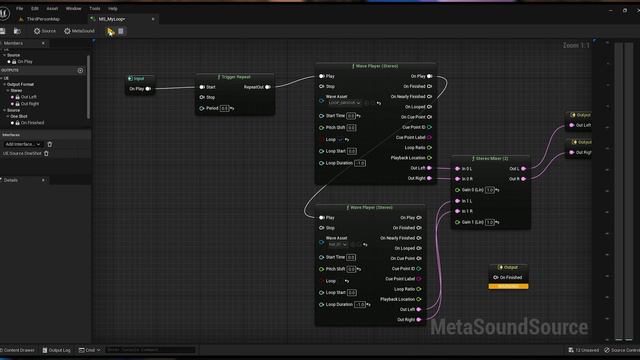This screenshot has height=360, width=640.
Task: Open the Asset menu
Action: [x=52, y=9]
